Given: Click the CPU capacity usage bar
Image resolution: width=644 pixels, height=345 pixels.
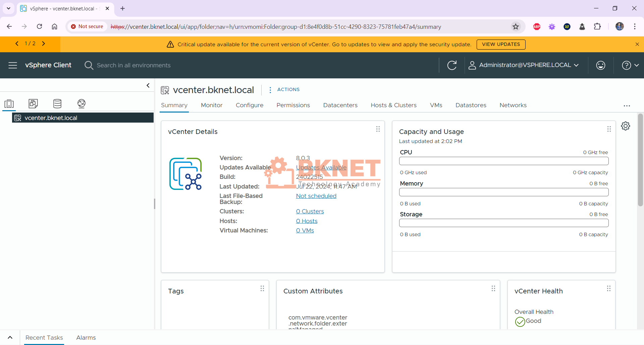Looking at the screenshot, I should point(503,161).
